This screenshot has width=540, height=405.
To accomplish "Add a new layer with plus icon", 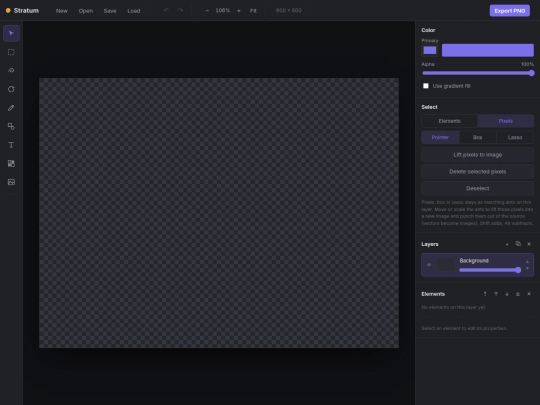I will [x=507, y=244].
